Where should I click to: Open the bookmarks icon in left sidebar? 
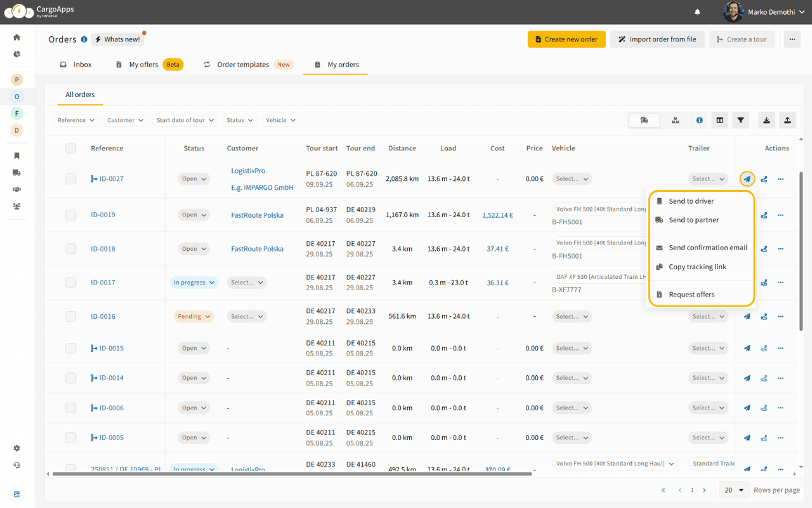(16, 155)
